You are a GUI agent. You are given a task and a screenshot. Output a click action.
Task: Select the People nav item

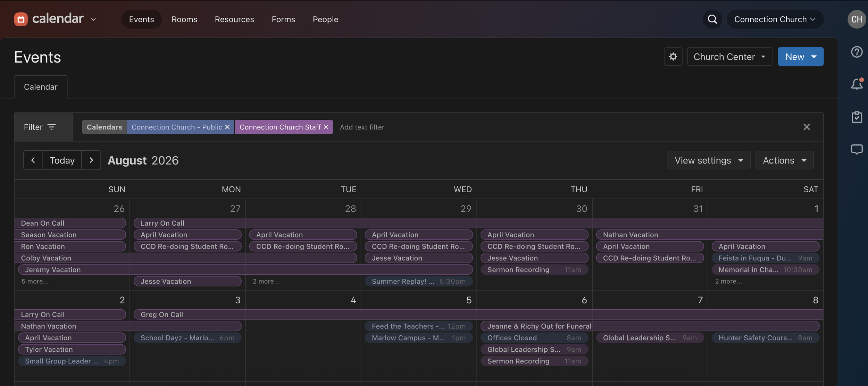(x=325, y=19)
